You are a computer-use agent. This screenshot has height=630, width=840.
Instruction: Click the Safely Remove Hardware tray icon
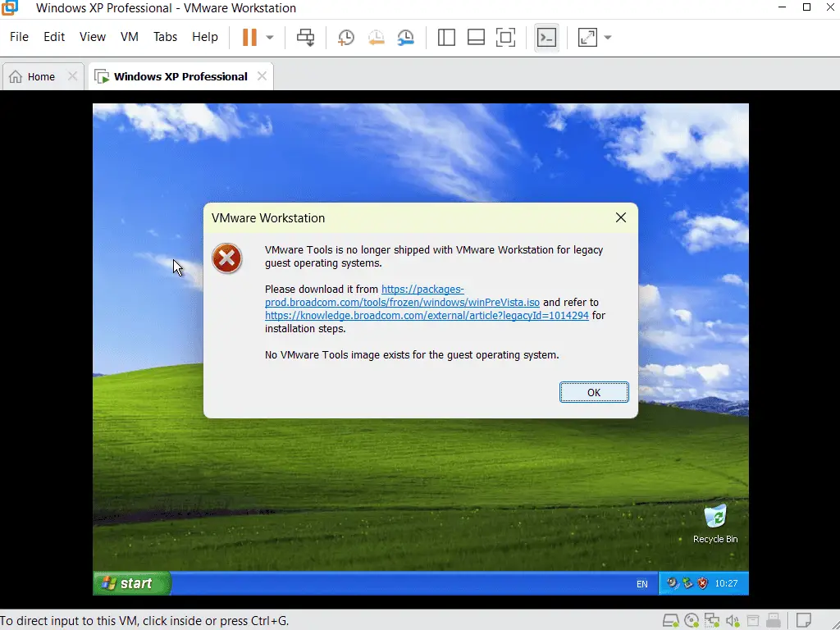(687, 583)
